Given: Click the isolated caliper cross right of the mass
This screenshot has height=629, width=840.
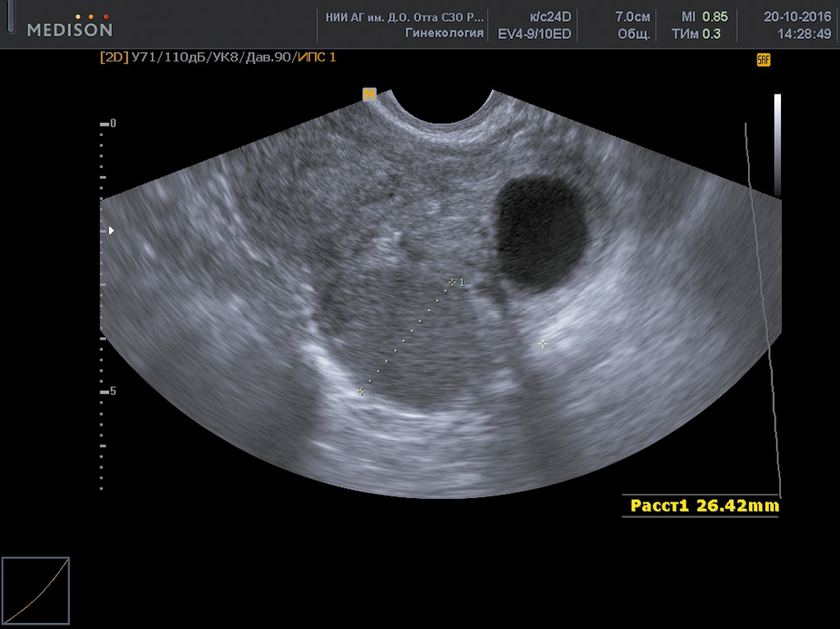Looking at the screenshot, I should (543, 344).
